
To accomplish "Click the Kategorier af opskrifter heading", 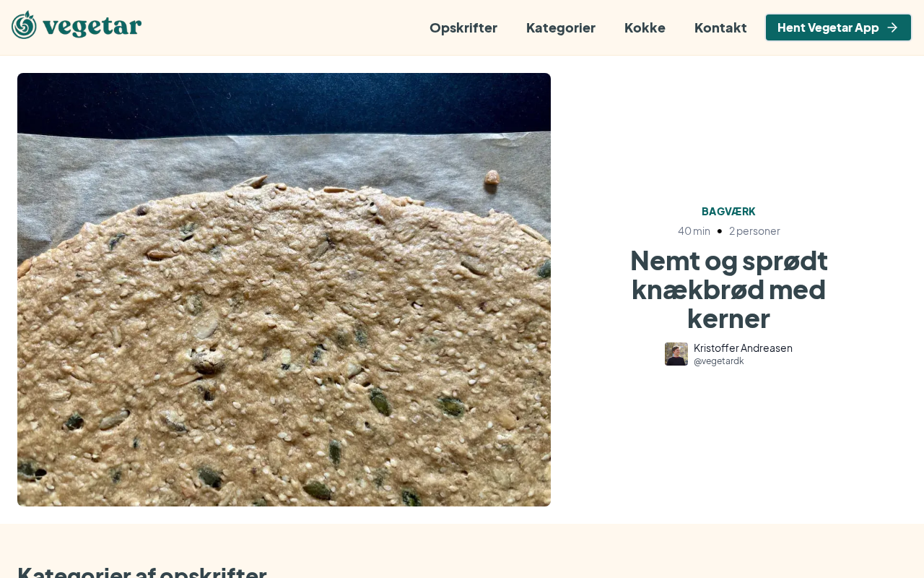I will click(x=142, y=571).
